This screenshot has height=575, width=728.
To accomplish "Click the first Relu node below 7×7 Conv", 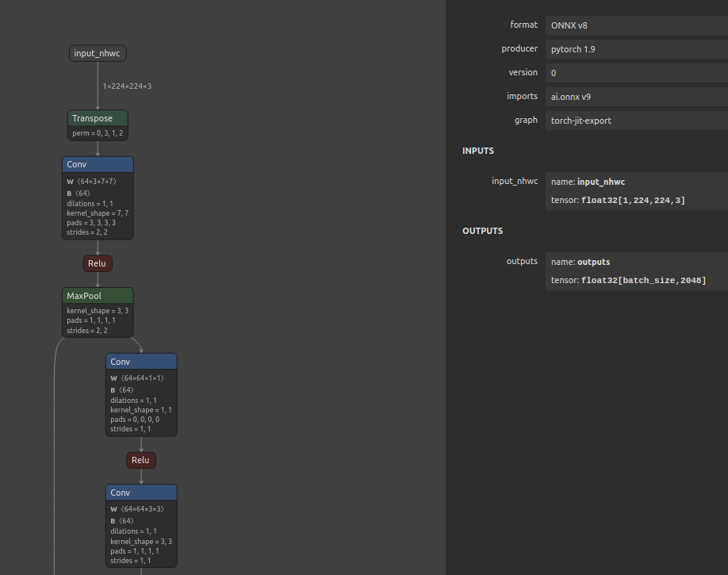I will pyautogui.click(x=98, y=263).
